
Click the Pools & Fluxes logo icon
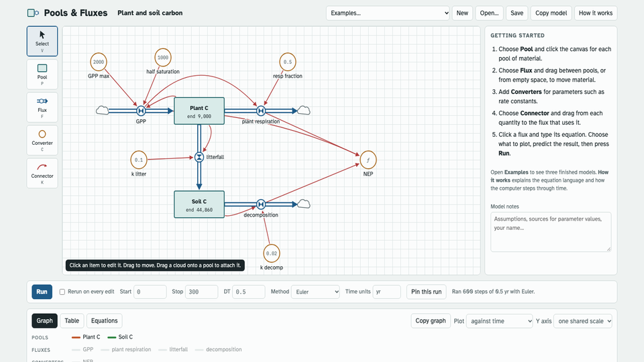pyautogui.click(x=33, y=13)
